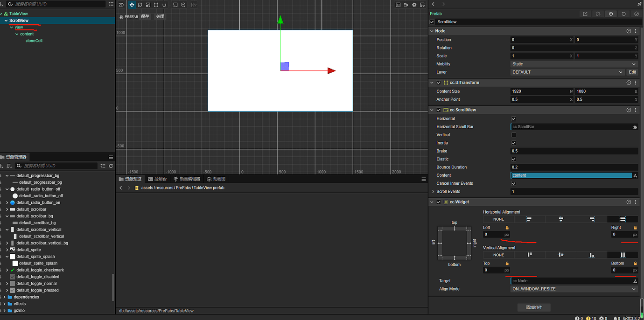Disable the Inertia checkbox
This screenshot has width=644, height=320.
coord(513,143)
